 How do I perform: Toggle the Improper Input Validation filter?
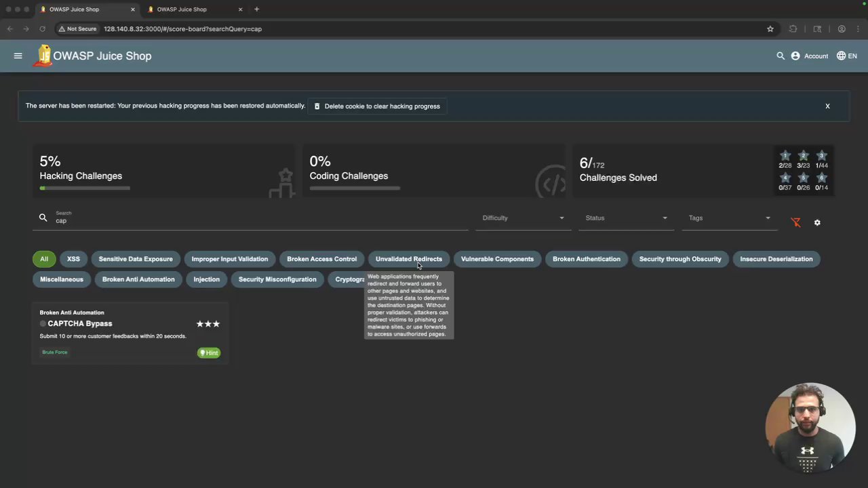[x=230, y=259]
